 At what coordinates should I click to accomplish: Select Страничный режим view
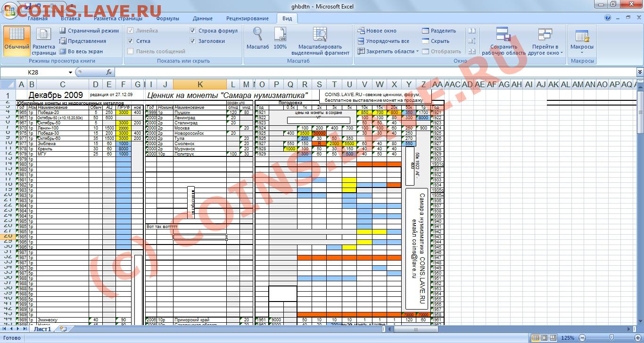(89, 31)
